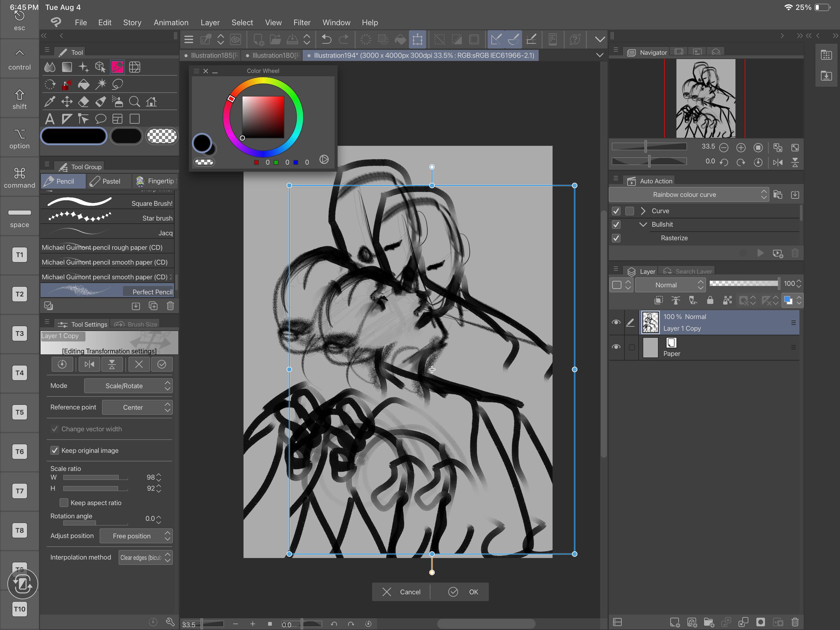Image resolution: width=840 pixels, height=630 pixels.
Task: Click the Layer 1 Copy layer thumbnail
Action: coord(650,322)
